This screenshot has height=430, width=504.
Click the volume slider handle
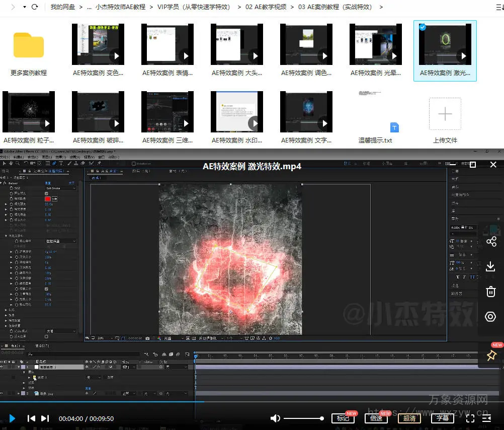click(x=322, y=418)
